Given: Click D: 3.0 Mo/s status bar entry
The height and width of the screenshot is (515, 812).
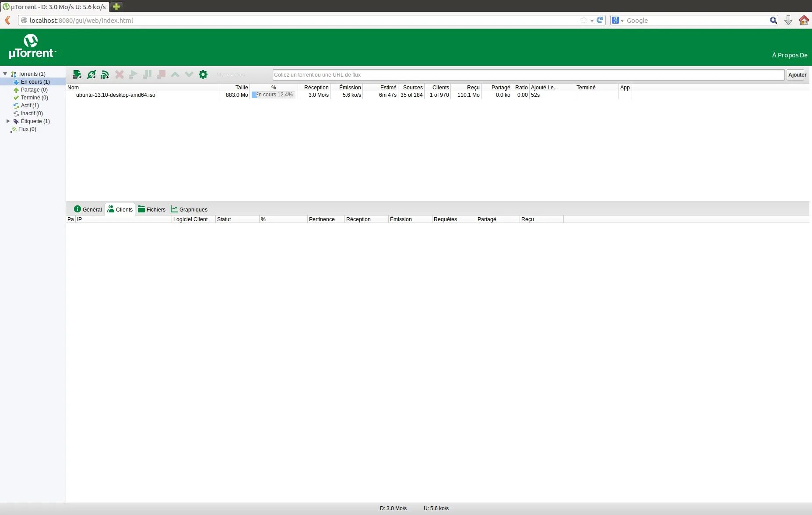Looking at the screenshot, I should [x=393, y=508].
